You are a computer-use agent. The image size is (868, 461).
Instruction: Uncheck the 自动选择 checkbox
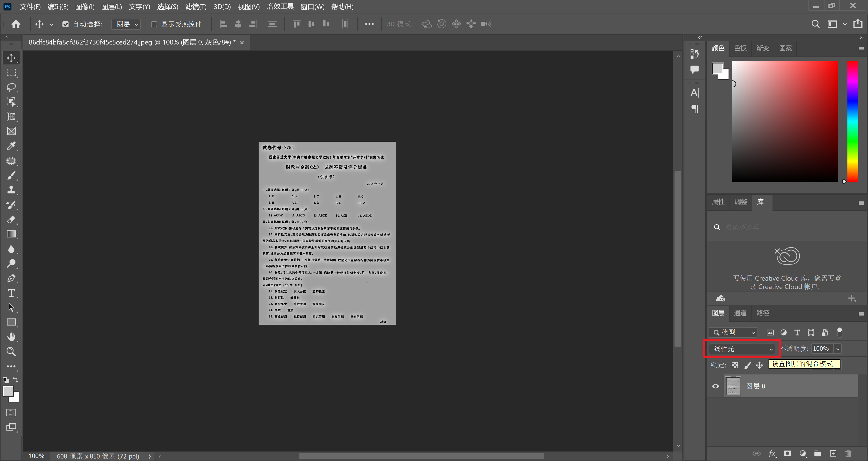[65, 24]
